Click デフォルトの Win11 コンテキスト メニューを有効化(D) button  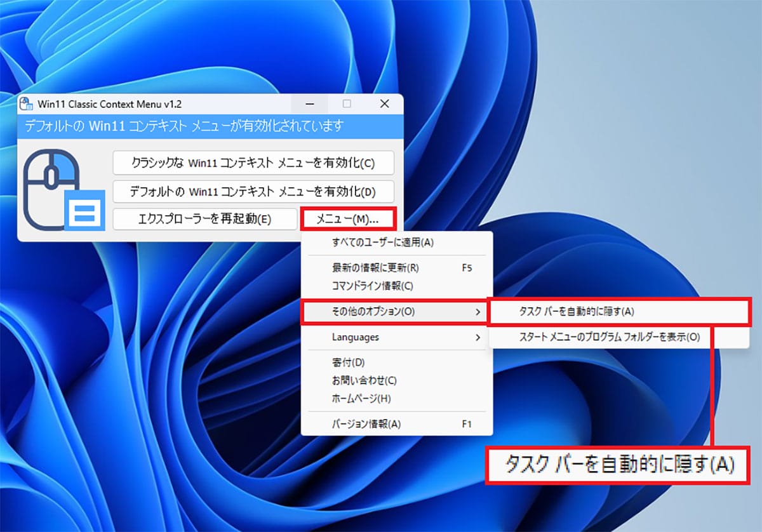253,191
